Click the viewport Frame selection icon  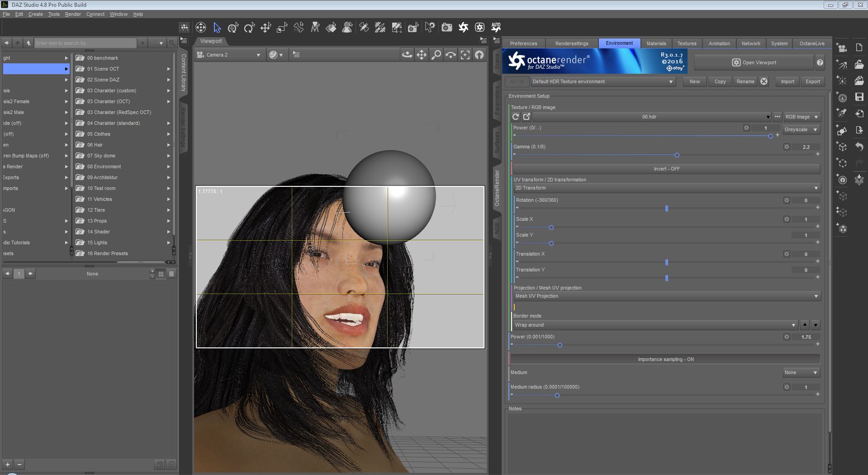(465, 55)
